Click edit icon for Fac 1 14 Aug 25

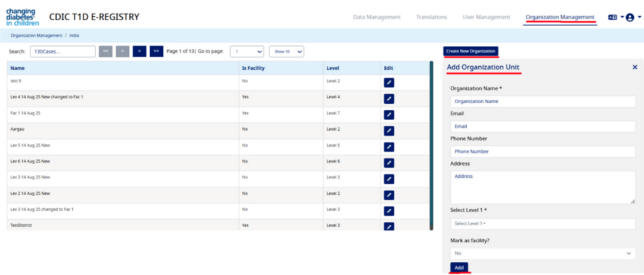pos(389,115)
